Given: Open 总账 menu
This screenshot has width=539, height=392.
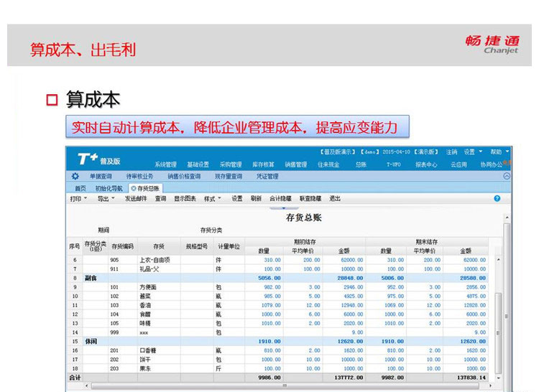Looking at the screenshot, I should tap(361, 164).
